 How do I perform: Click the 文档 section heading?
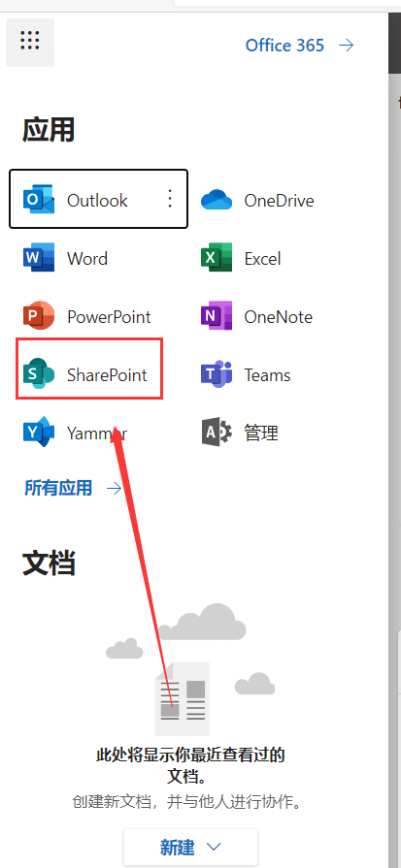49,563
